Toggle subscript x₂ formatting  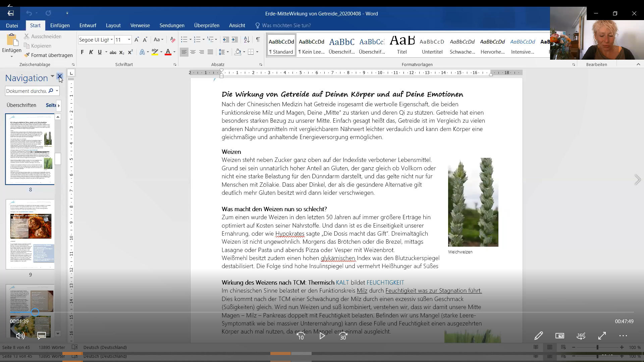coord(122,52)
